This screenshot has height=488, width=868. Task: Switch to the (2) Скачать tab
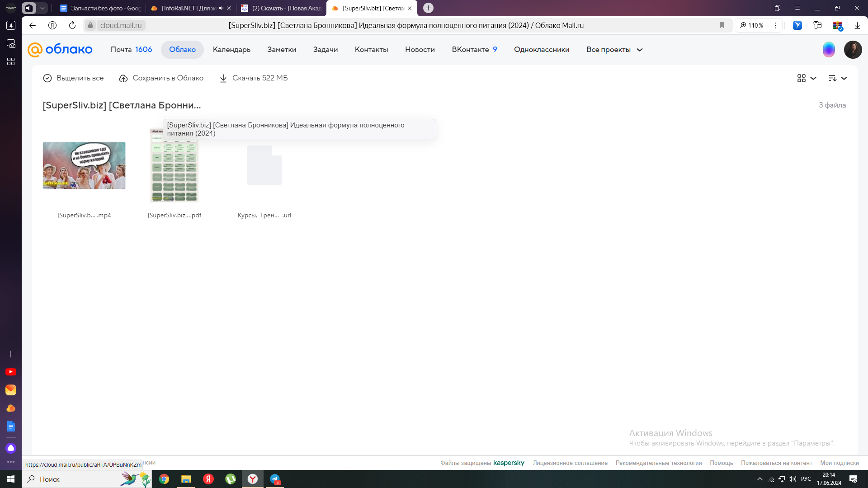pos(282,8)
